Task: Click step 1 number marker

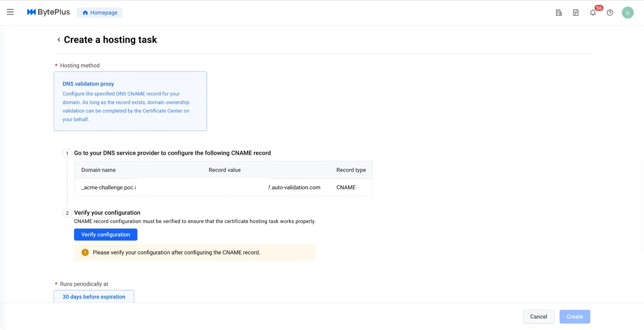Action: pos(67,153)
